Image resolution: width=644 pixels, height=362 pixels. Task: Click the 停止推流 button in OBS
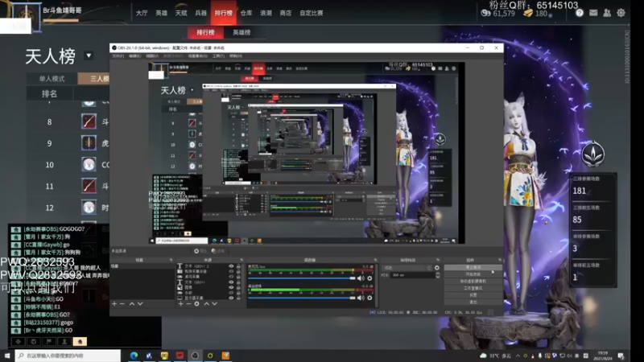pyautogui.click(x=473, y=267)
